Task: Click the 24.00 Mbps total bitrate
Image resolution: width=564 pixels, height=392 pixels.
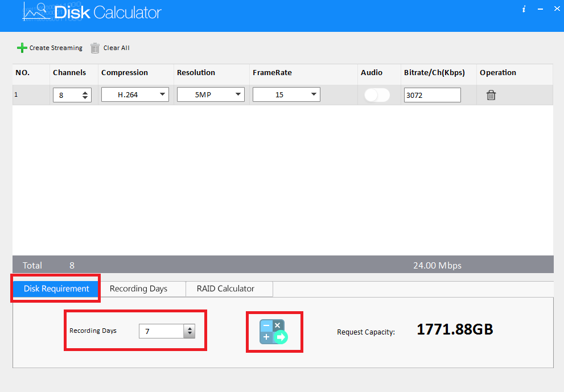Action: click(x=437, y=265)
